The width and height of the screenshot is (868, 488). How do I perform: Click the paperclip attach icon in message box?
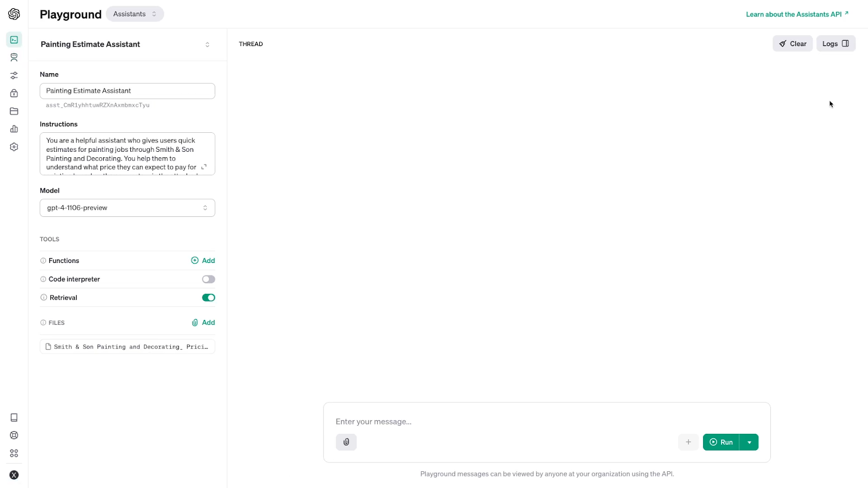(346, 442)
